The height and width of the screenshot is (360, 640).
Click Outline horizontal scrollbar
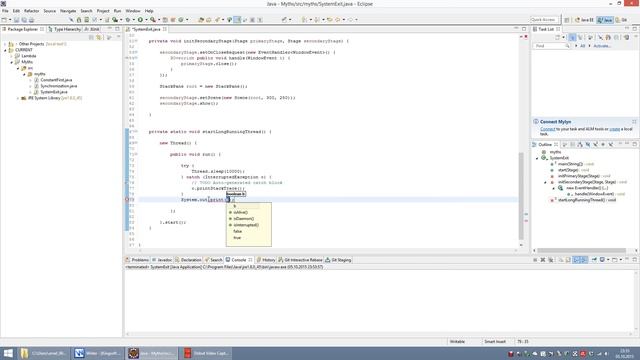[x=582, y=251]
